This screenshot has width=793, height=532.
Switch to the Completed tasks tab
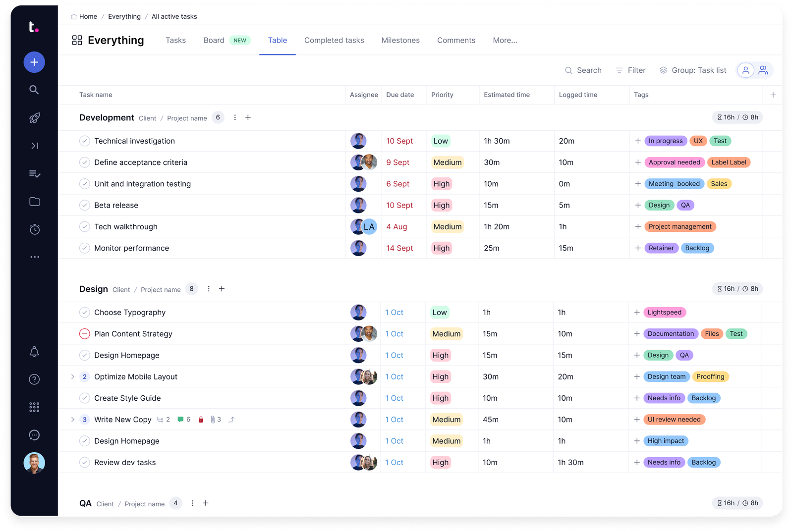(334, 40)
